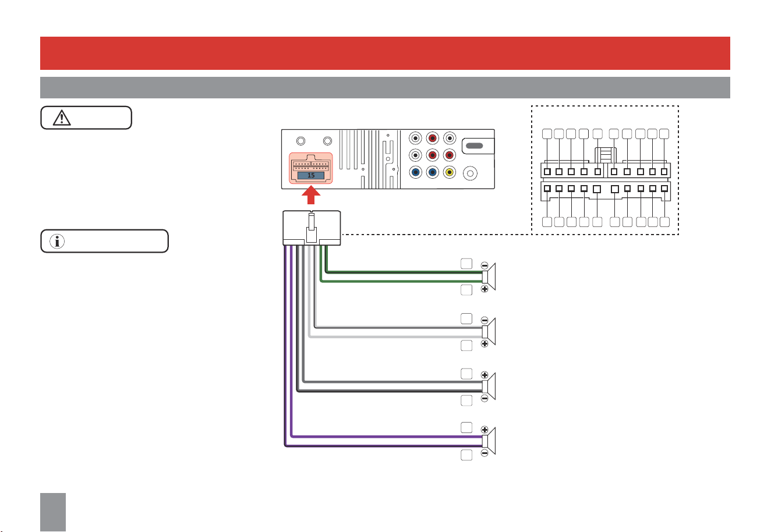Click the blue connector labeled 15
Image resolution: width=771 pixels, height=532 pixels.
click(x=311, y=175)
